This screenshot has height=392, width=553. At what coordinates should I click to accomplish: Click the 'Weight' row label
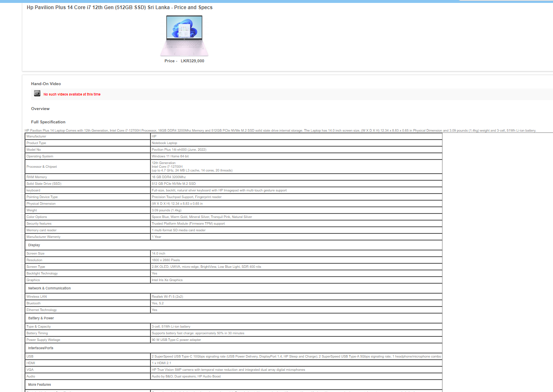pyautogui.click(x=32, y=210)
